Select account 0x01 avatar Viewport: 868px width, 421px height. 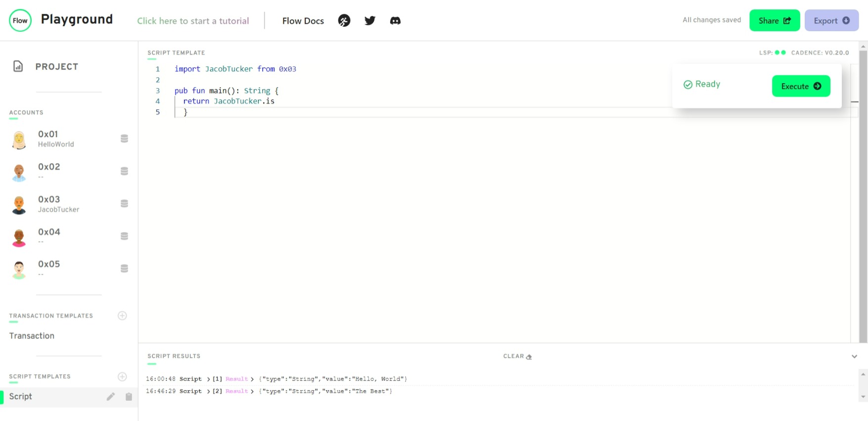pos(19,140)
